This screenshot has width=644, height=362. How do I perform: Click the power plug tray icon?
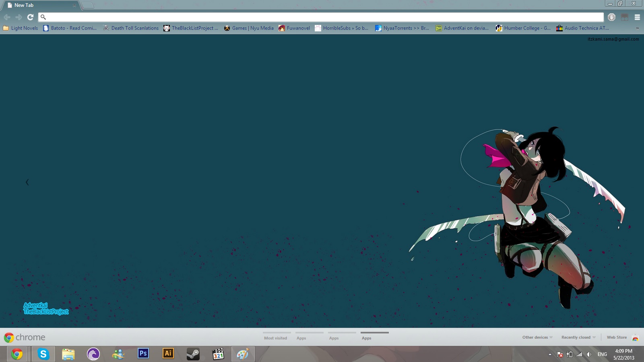pos(570,354)
